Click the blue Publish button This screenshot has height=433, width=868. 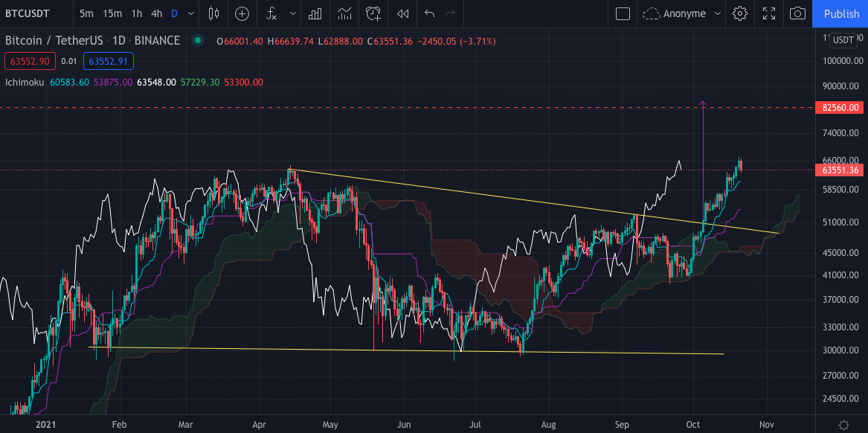click(x=841, y=13)
